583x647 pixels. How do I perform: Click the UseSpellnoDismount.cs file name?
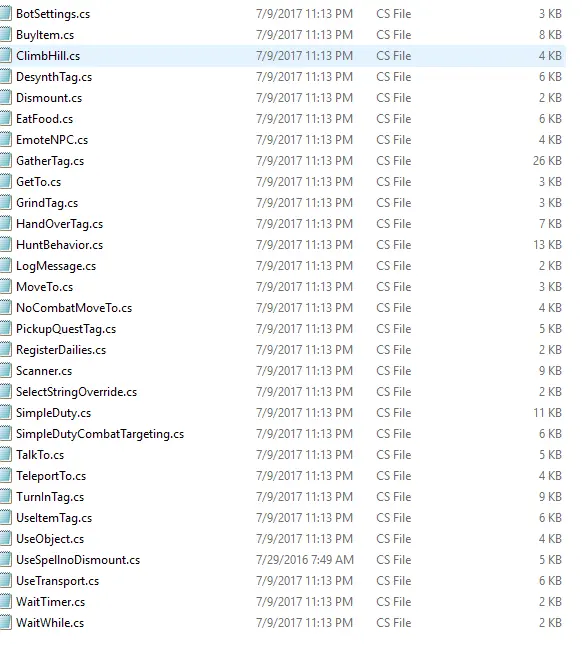pos(78,560)
